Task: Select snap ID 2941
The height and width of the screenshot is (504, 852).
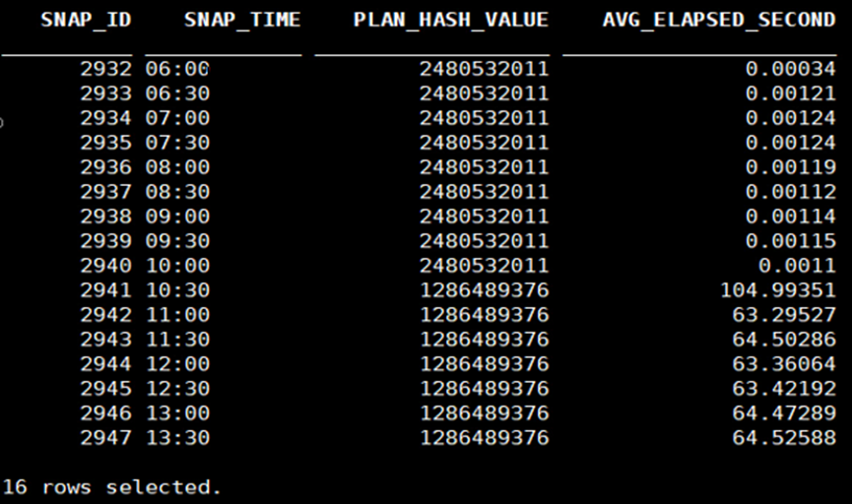Action: [x=106, y=290]
